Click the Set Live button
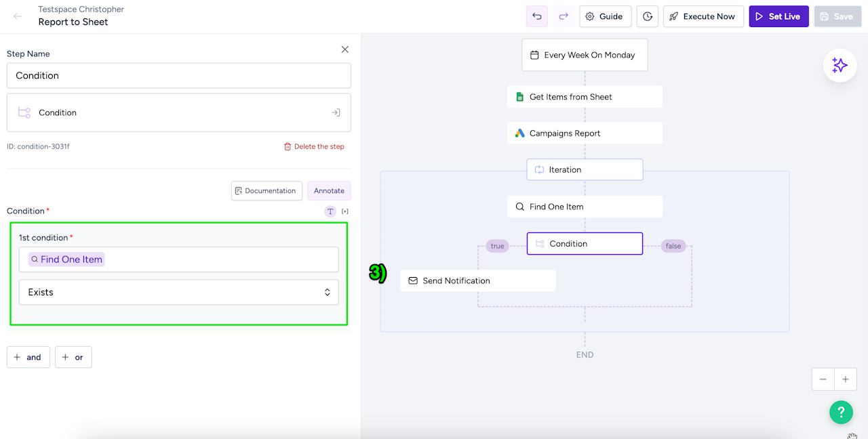 pos(778,16)
